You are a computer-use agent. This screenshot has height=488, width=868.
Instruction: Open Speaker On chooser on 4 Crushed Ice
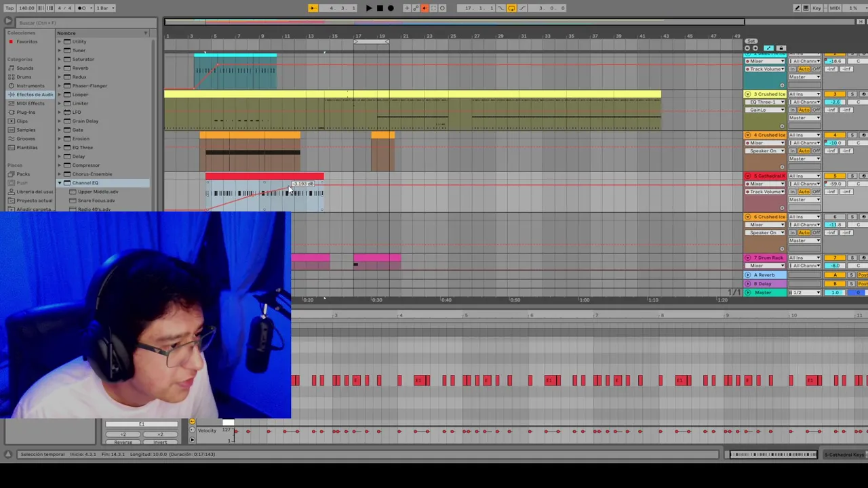(765, 151)
